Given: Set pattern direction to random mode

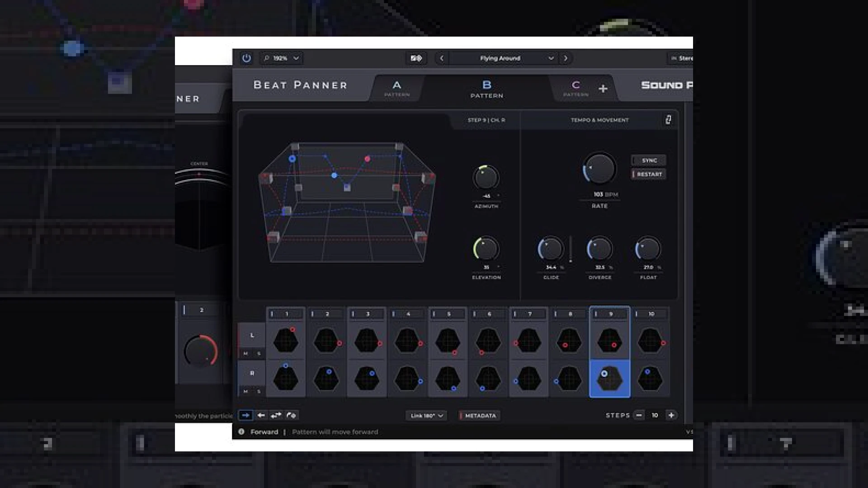Looking at the screenshot, I should click(291, 415).
